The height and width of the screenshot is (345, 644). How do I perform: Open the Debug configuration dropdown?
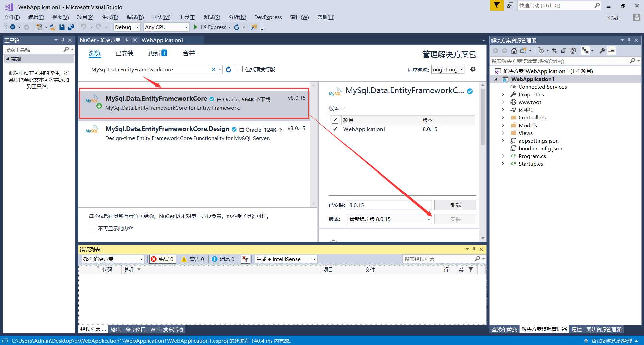127,27
